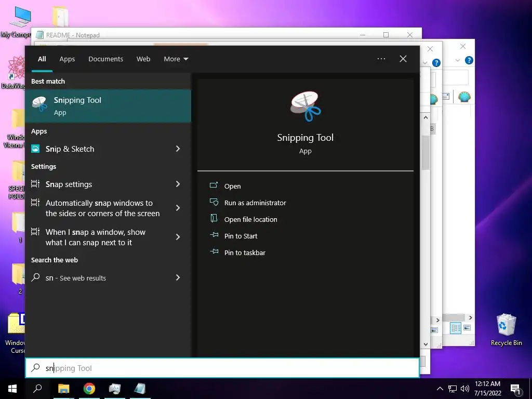Open the clock and date flyout
This screenshot has height=399, width=532.
click(x=487, y=389)
